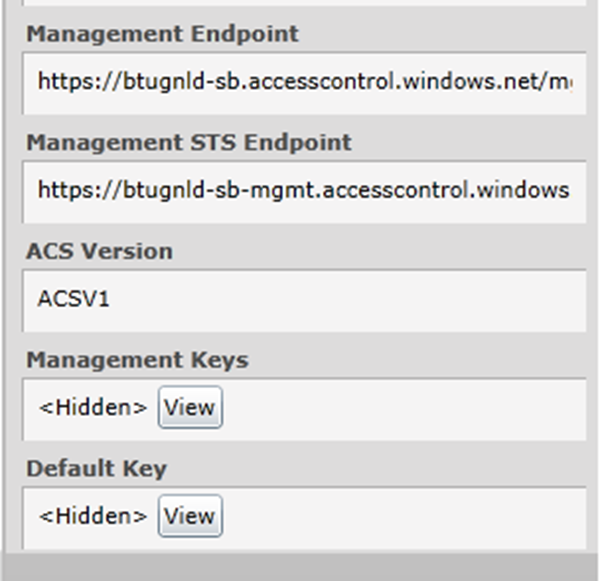Click View button for Management Keys
Screen dimensions: 600x581
(190, 408)
